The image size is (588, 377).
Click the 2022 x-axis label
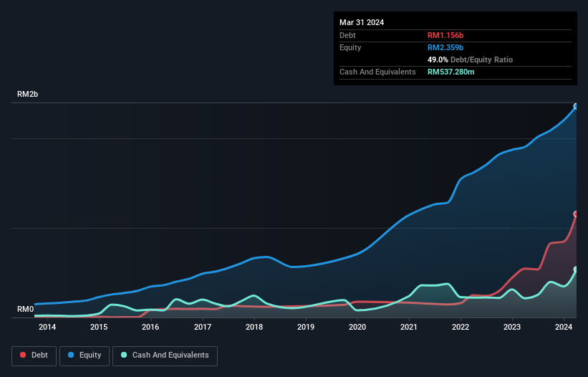(461, 328)
